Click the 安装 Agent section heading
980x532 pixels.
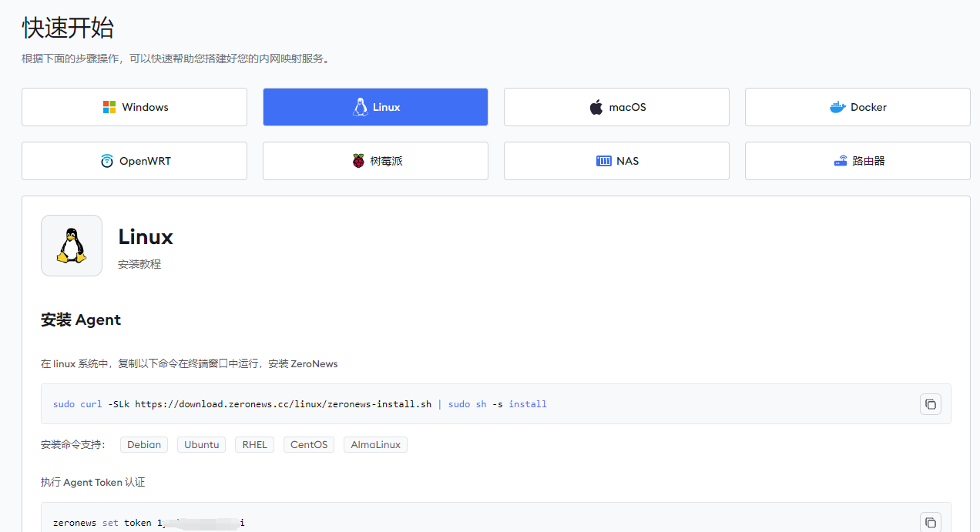pyautogui.click(x=81, y=320)
